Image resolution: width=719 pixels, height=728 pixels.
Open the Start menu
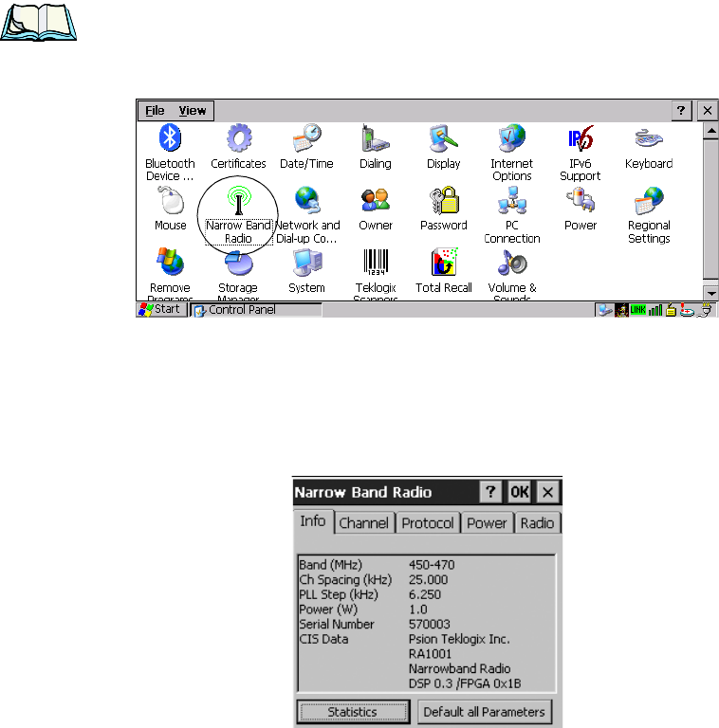[x=161, y=309]
